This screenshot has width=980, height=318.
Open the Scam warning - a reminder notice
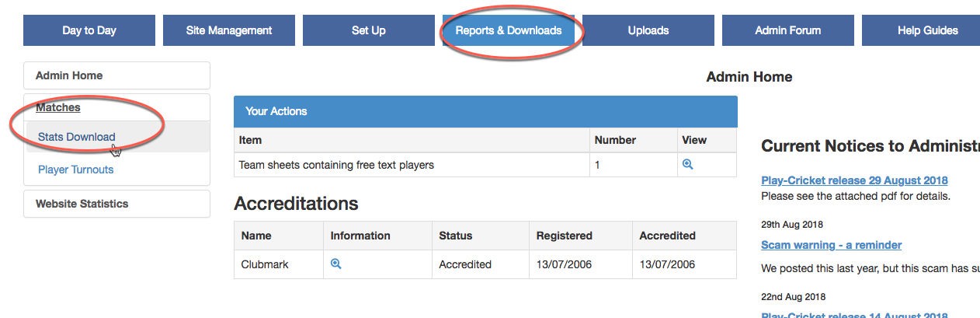coord(832,245)
